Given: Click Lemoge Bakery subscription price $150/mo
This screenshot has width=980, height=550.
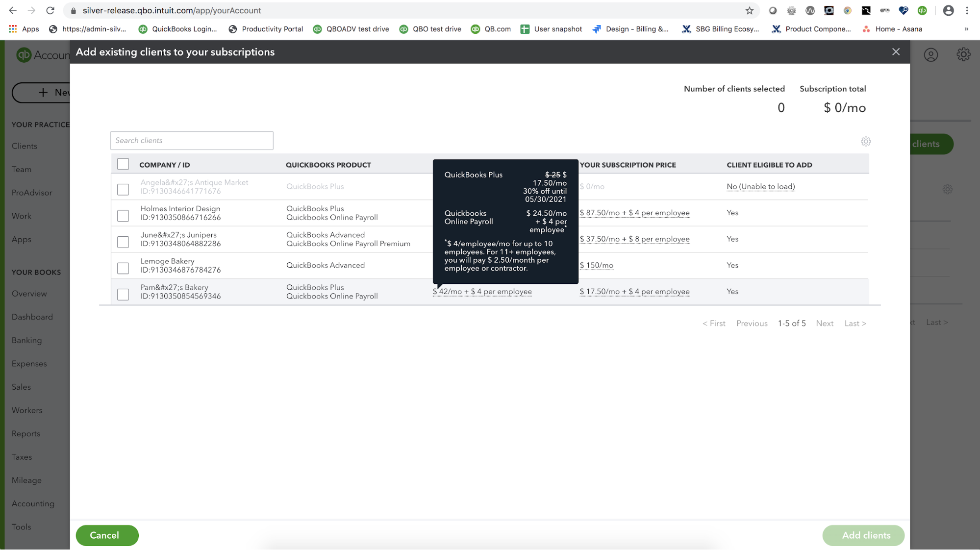Looking at the screenshot, I should point(596,265).
